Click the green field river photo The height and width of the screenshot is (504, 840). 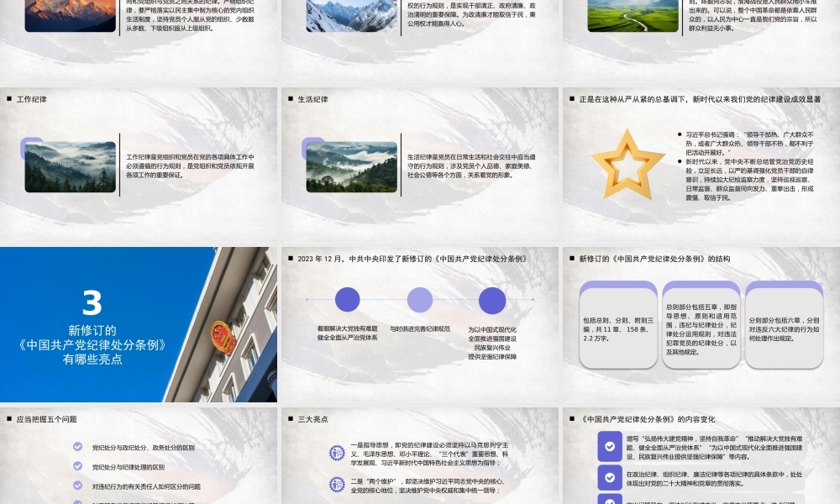click(x=633, y=15)
